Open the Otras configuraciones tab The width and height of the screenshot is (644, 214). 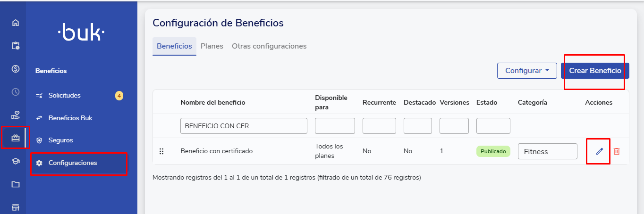269,46
